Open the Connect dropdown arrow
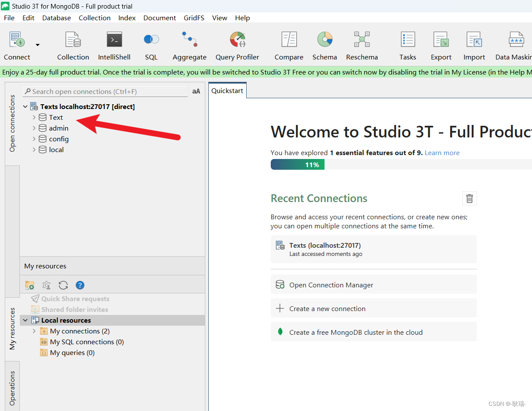 pos(37,45)
